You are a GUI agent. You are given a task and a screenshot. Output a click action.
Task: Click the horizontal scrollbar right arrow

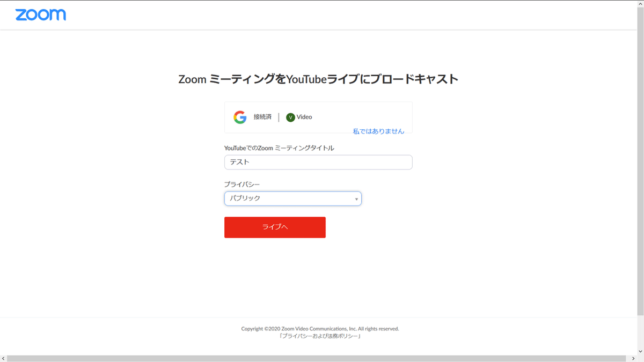click(x=634, y=358)
